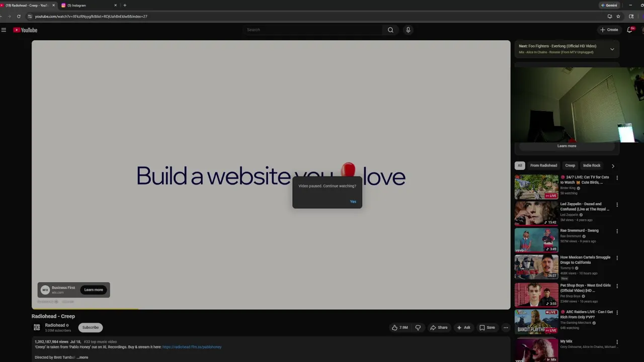Open Rae Sremmurd Swang thumbnail
Image resolution: width=644 pixels, height=362 pixels.
click(x=536, y=240)
